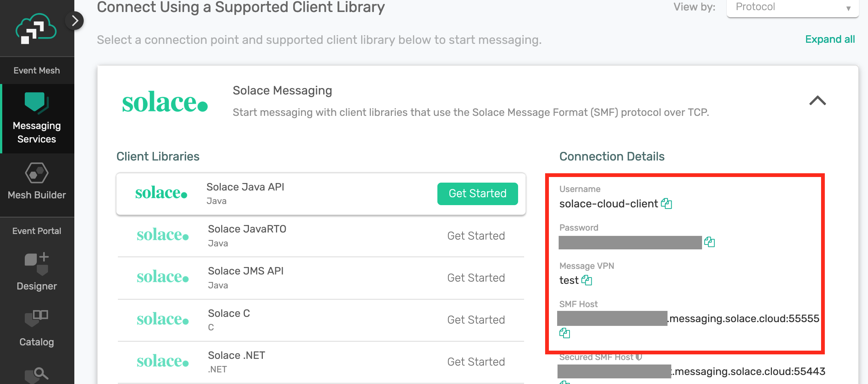Image resolution: width=868 pixels, height=384 pixels.
Task: Switch to the Event Portal section
Action: (36, 231)
